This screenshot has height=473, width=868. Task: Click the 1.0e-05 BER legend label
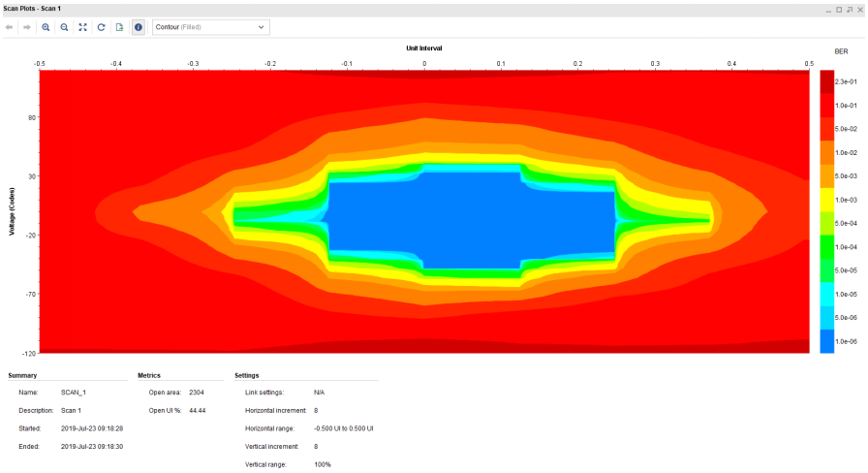pyautogui.click(x=846, y=295)
